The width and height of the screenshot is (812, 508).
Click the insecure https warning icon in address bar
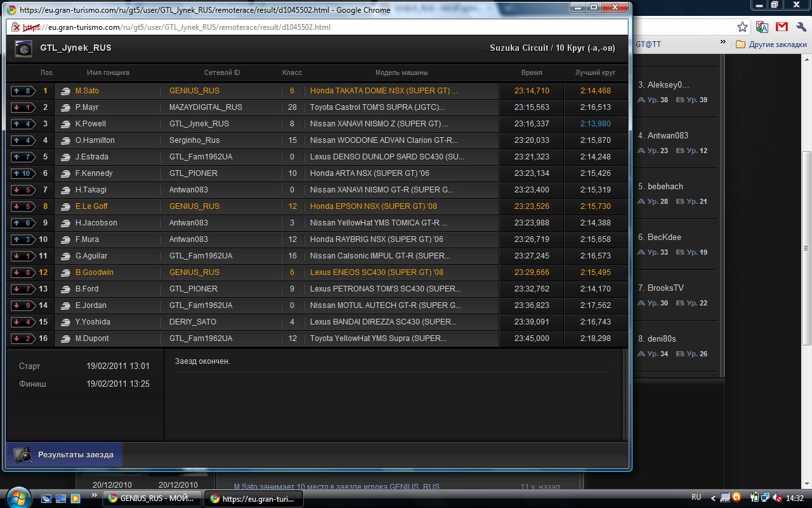(16, 27)
